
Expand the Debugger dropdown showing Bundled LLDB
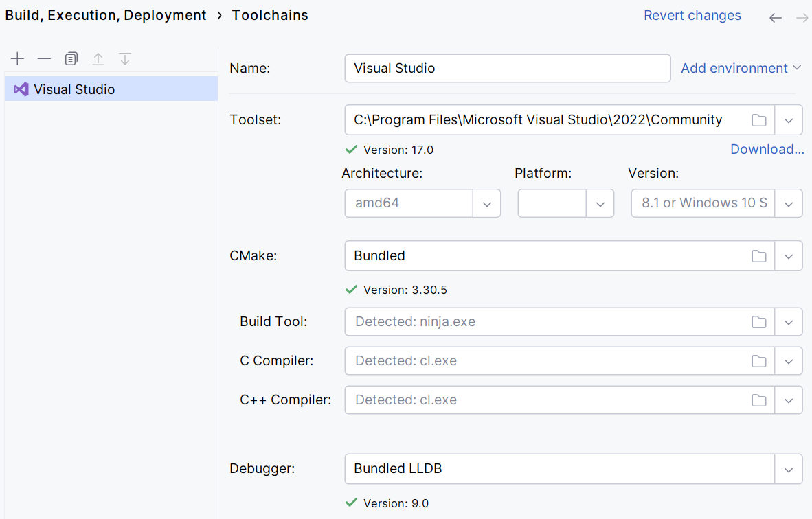pyautogui.click(x=789, y=468)
